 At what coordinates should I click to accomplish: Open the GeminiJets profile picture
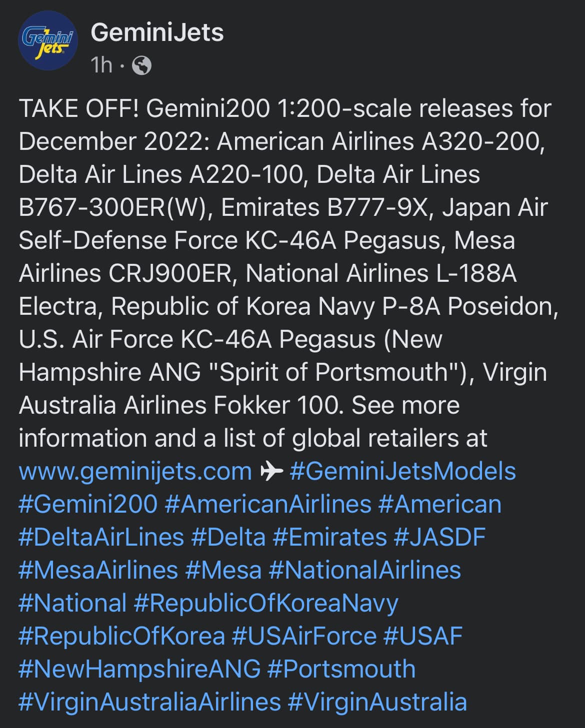point(48,41)
